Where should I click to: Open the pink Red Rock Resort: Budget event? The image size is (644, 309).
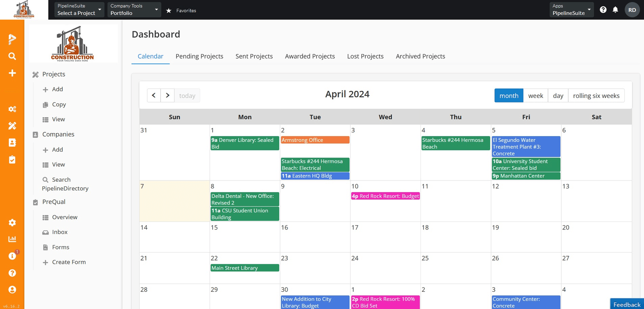pos(385,196)
